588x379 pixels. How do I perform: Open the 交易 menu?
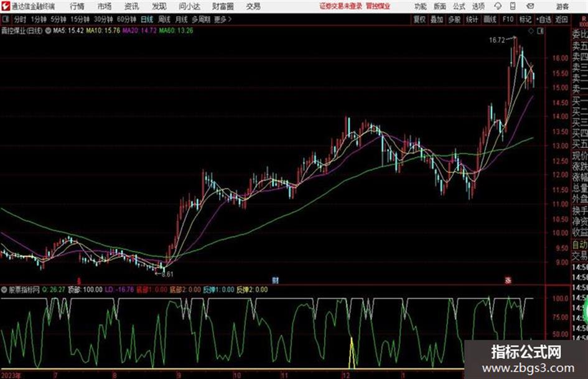point(253,6)
